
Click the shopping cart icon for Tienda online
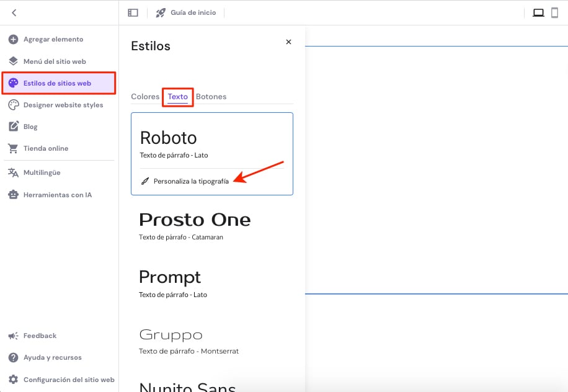coord(14,148)
